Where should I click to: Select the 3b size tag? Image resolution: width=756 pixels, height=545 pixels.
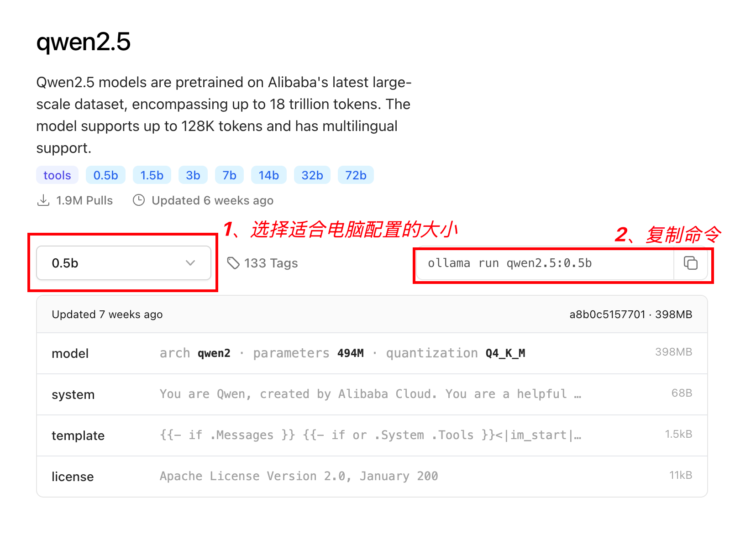(193, 175)
